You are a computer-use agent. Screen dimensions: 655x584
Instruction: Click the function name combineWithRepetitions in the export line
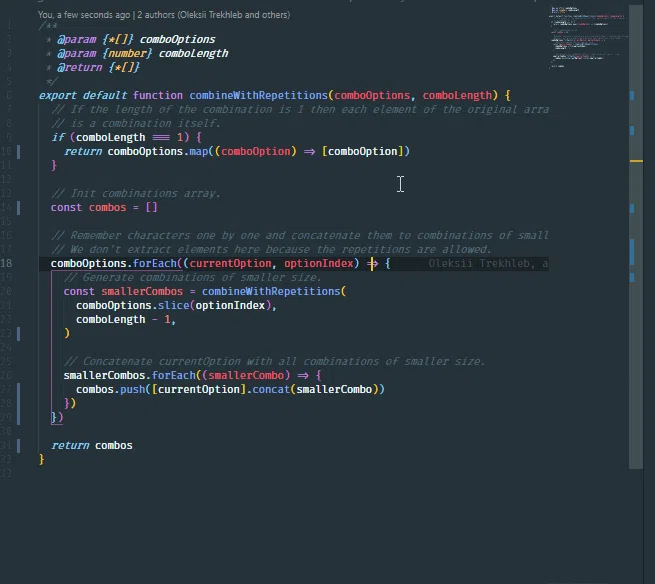pos(258,95)
